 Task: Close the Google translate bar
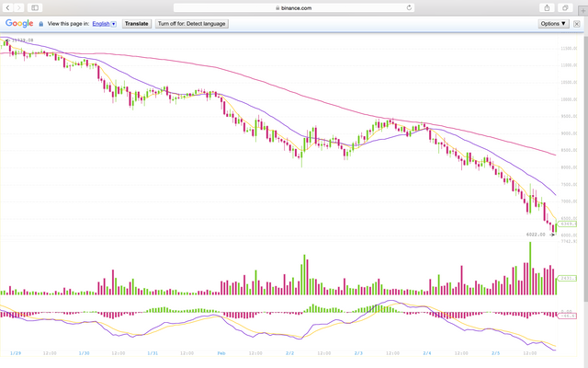pyautogui.click(x=577, y=24)
